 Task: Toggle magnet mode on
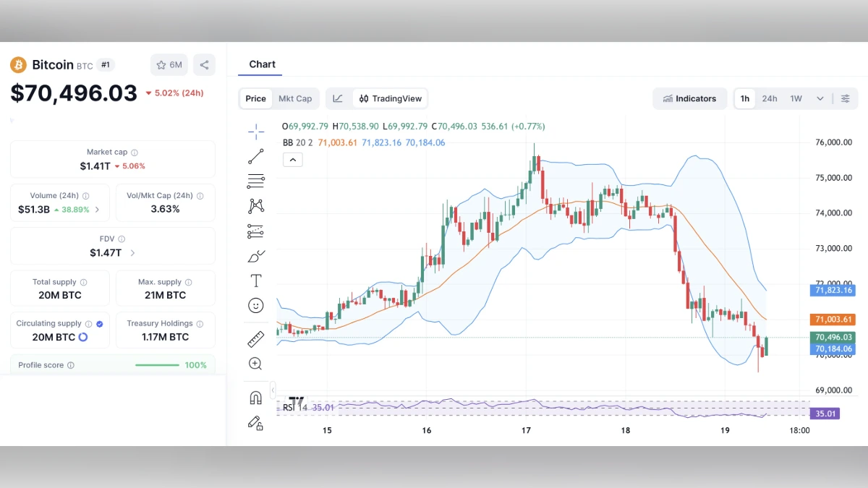pos(255,396)
